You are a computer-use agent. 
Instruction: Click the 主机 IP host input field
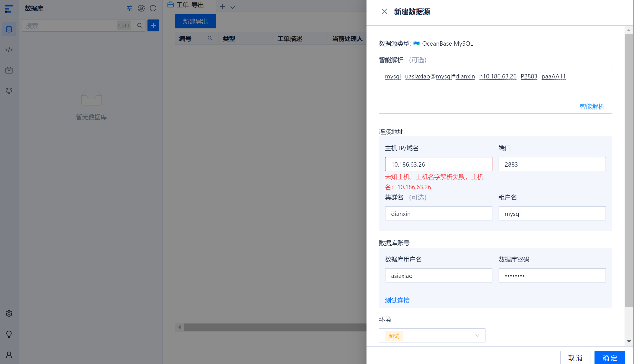click(x=438, y=164)
